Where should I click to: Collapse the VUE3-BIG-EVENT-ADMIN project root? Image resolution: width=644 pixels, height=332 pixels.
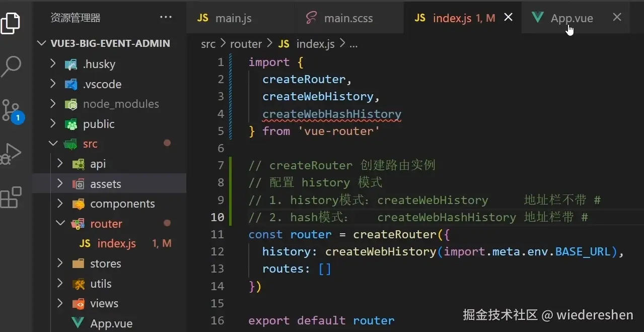click(x=42, y=44)
